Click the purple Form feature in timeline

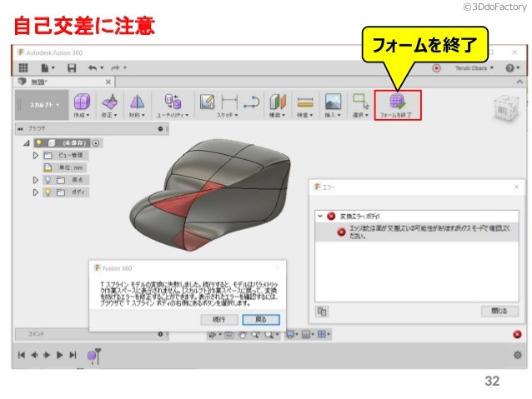pyautogui.click(x=92, y=356)
